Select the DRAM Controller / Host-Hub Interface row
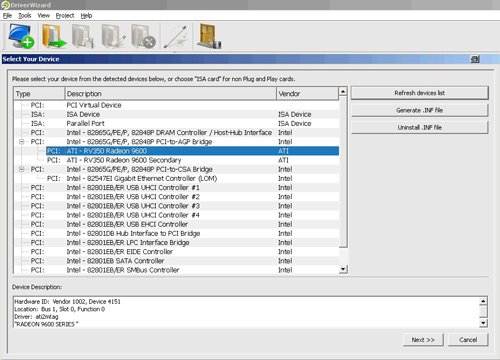 coord(176,133)
